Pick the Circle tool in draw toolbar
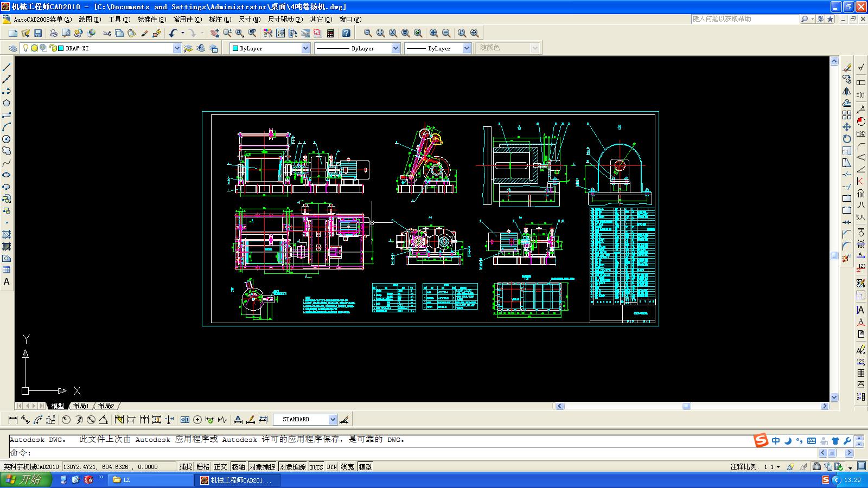 point(7,139)
